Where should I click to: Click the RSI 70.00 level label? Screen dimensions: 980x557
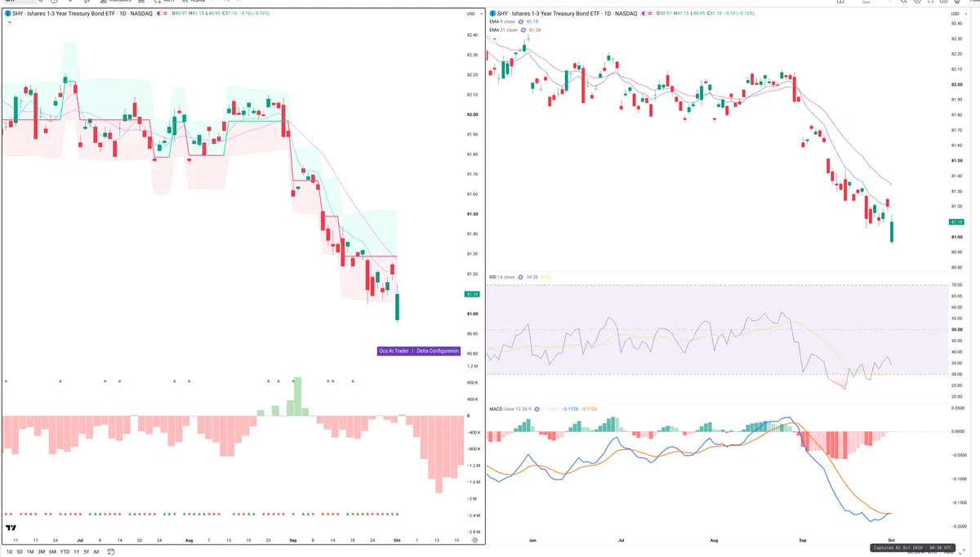click(x=956, y=285)
